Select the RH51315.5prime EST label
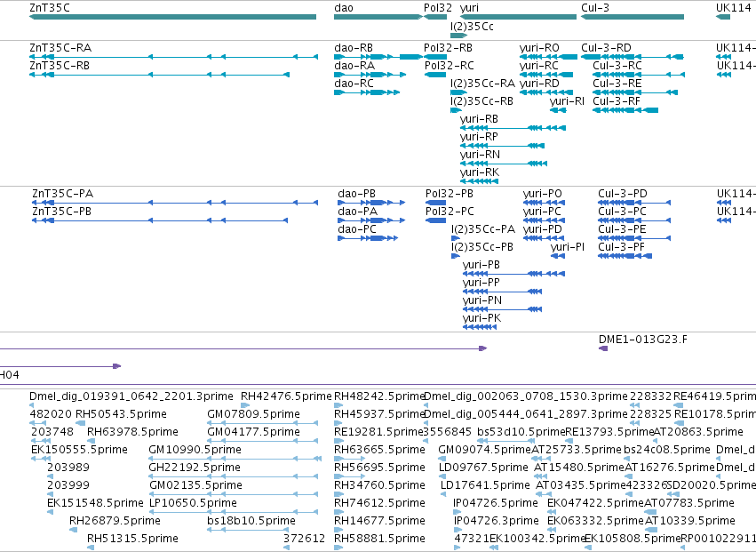 [132, 539]
